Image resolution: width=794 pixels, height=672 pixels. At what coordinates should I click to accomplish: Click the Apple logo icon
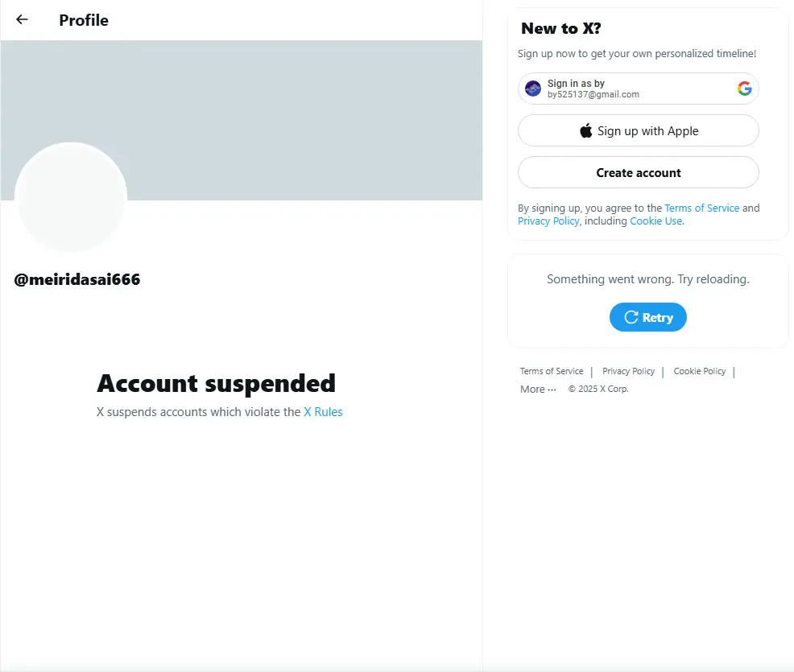click(x=586, y=130)
